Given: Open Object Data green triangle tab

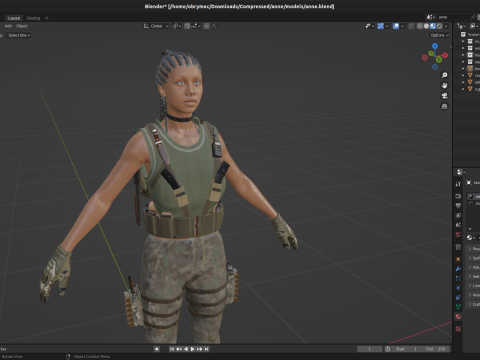Looking at the screenshot, I should [x=458, y=307].
